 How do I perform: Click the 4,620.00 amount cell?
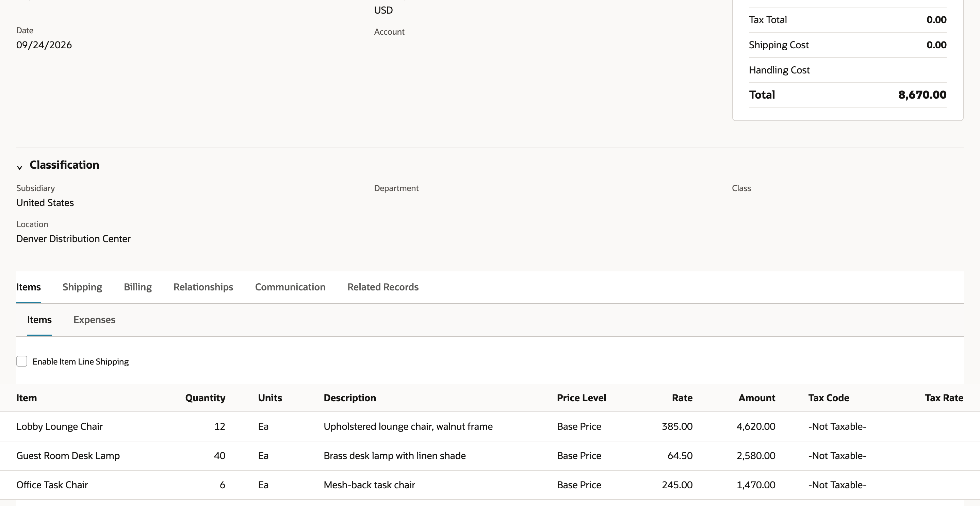pos(755,426)
